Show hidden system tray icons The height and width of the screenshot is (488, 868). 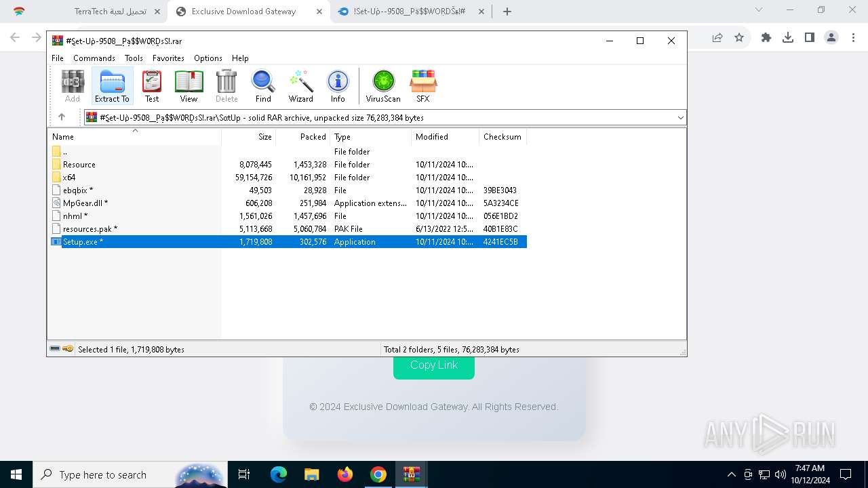(x=732, y=474)
